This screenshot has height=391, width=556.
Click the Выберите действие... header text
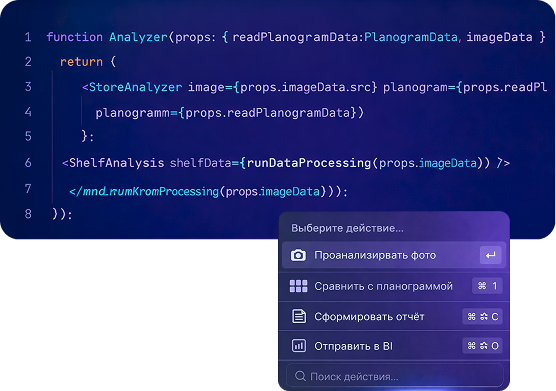pyautogui.click(x=347, y=228)
